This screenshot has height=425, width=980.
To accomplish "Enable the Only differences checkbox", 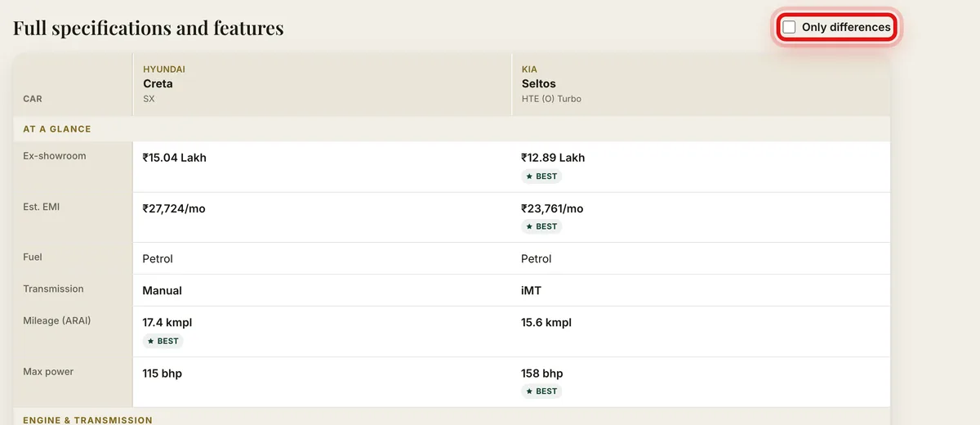I will [x=789, y=27].
